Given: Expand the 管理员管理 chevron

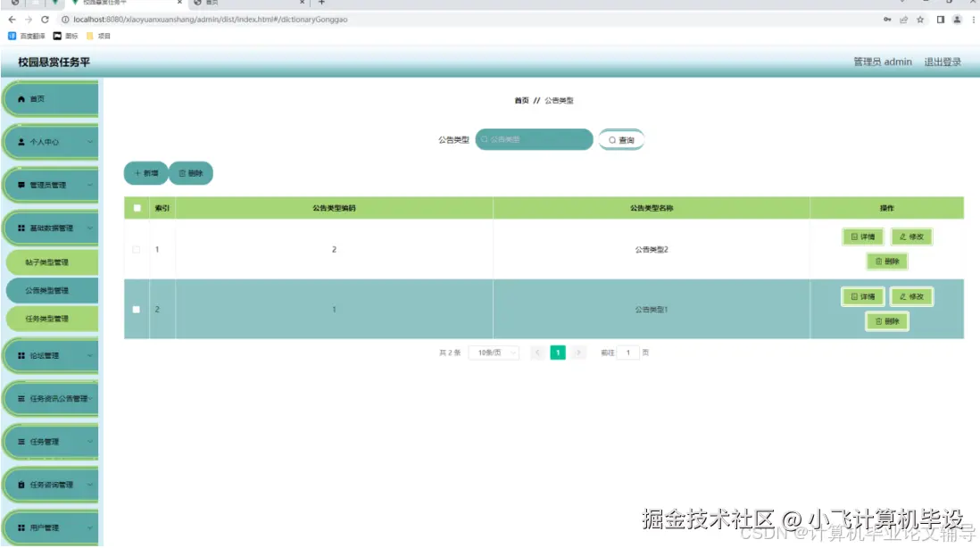Looking at the screenshot, I should (89, 185).
